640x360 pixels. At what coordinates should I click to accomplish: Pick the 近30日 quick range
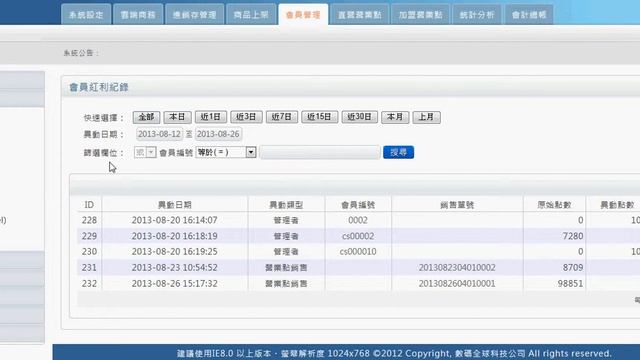[x=360, y=117]
